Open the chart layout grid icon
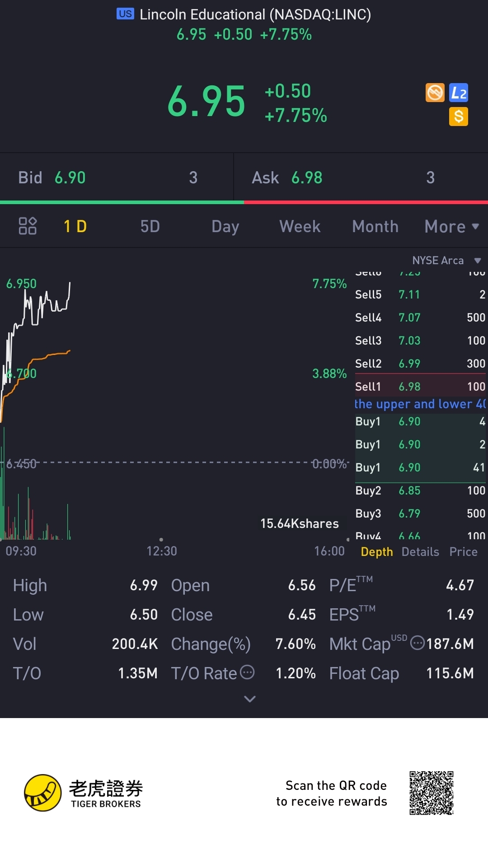488x868 pixels. click(28, 226)
